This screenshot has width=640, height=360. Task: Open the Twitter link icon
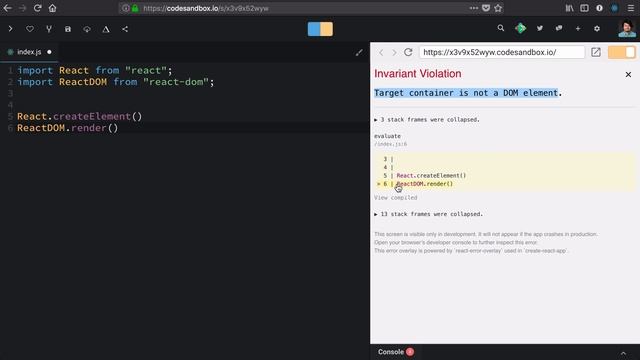[540, 28]
